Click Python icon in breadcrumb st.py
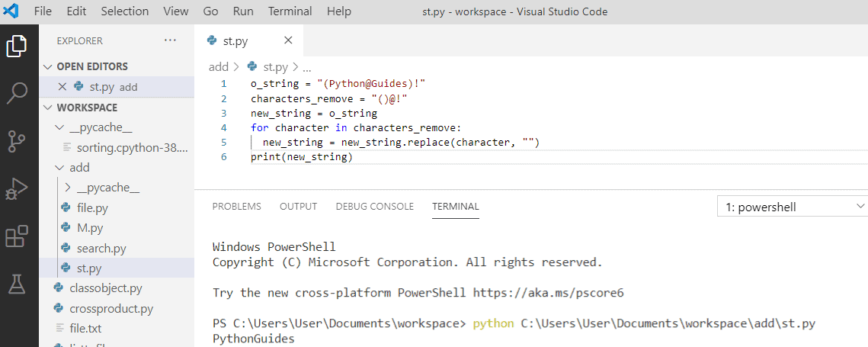Screen dimensions: 868x347 point(252,66)
